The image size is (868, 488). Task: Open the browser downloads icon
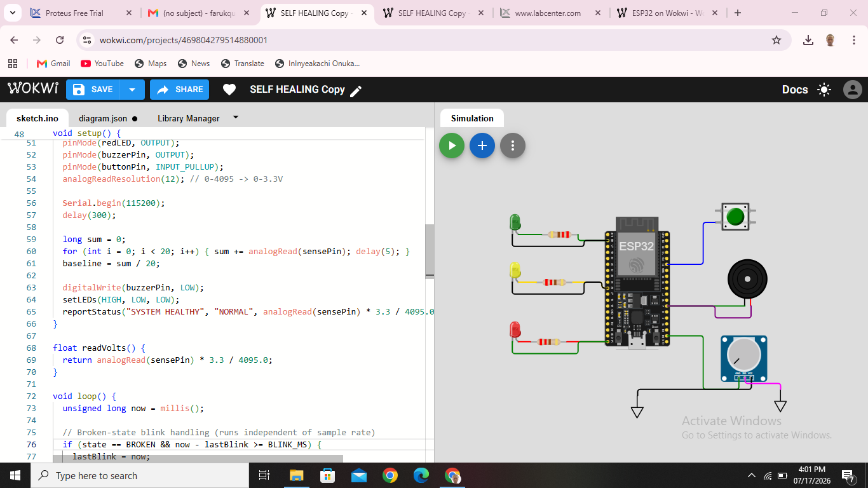tap(808, 40)
